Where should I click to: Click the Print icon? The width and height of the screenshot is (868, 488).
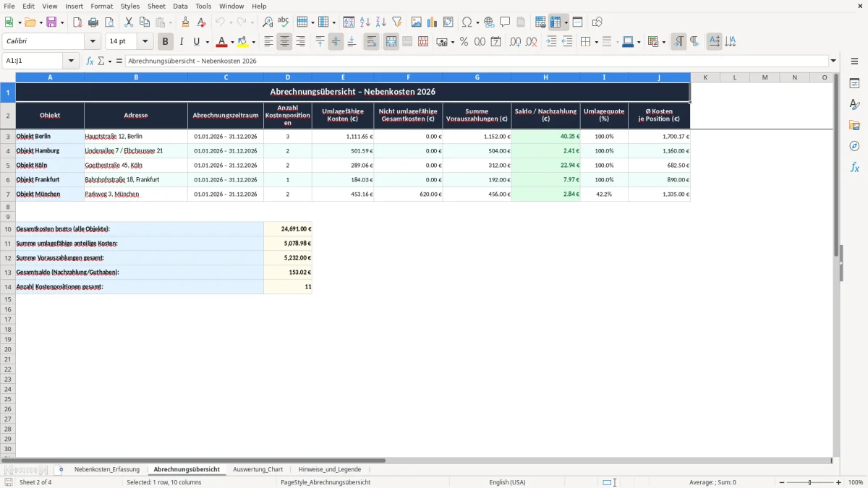93,22
